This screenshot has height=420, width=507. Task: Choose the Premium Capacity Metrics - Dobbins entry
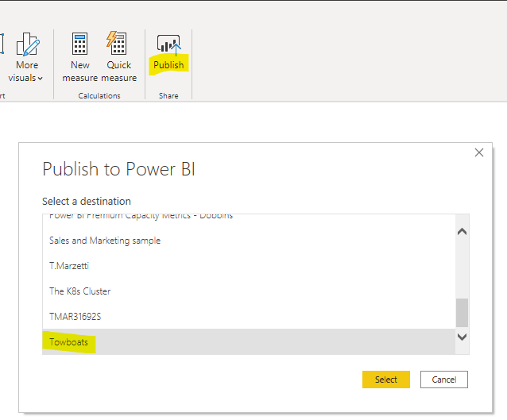tap(141, 218)
